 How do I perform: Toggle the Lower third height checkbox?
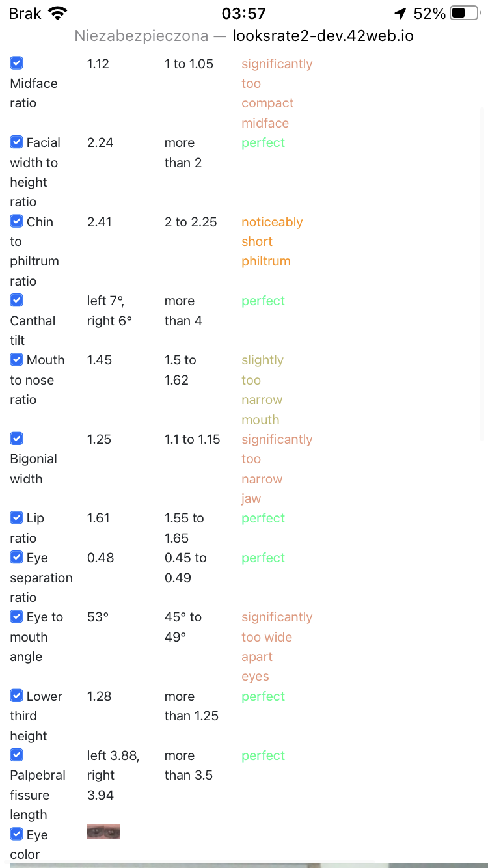[17, 696]
